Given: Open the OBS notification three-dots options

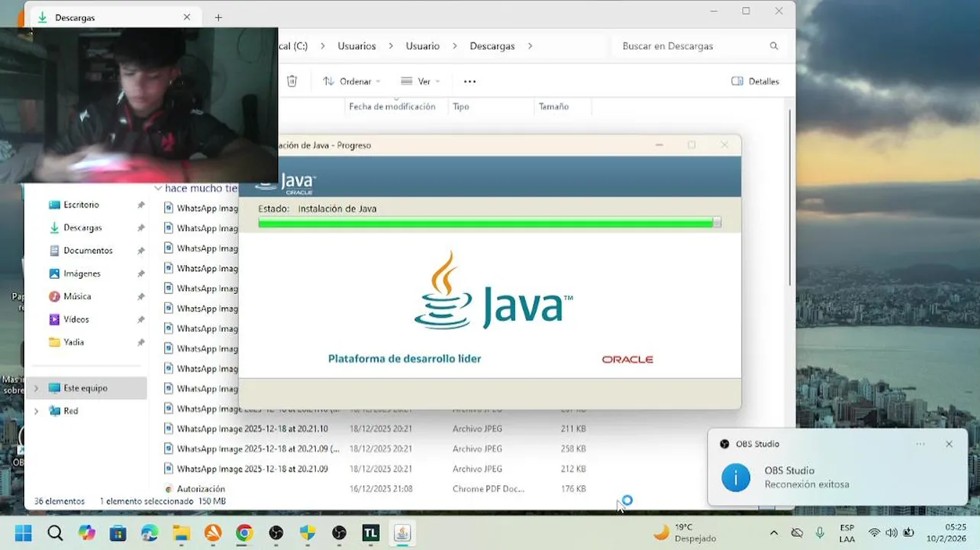Looking at the screenshot, I should pos(920,444).
